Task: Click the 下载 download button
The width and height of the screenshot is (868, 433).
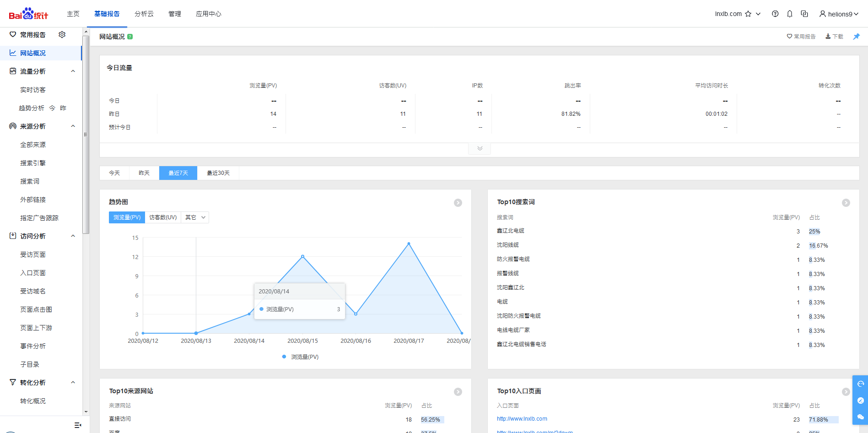Action: (834, 37)
